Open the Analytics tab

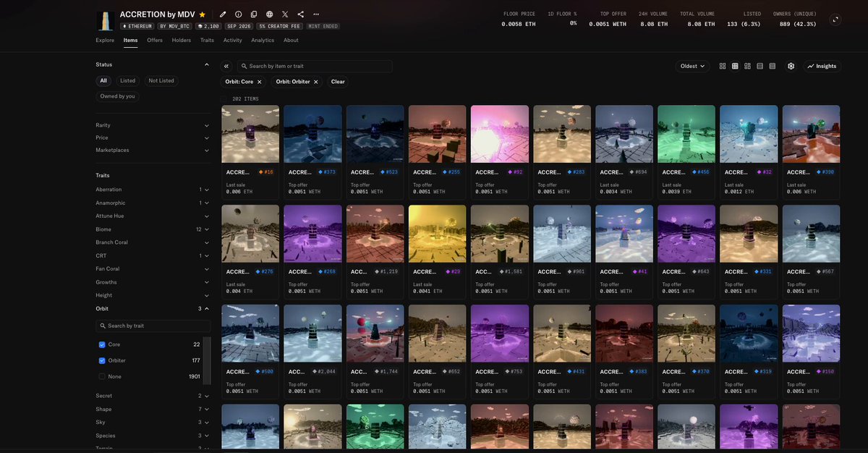pos(263,41)
